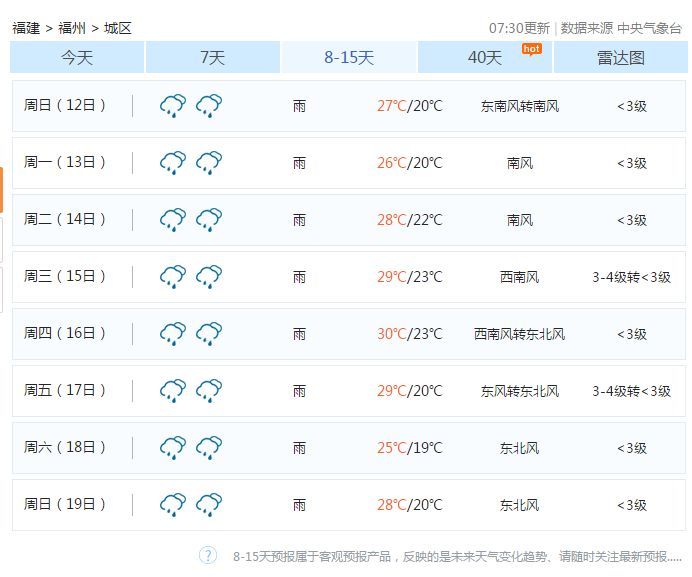Click first rain icon for 周日(12日)
The height and width of the screenshot is (577, 692).
[x=173, y=106]
